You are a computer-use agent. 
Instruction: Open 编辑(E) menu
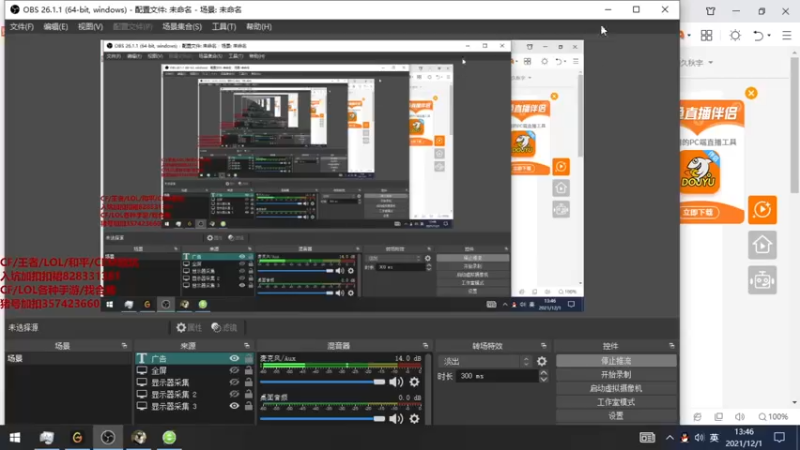(x=56, y=27)
